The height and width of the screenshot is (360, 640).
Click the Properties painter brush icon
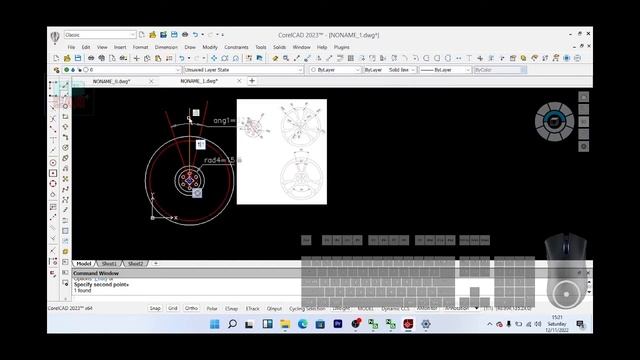point(275,58)
